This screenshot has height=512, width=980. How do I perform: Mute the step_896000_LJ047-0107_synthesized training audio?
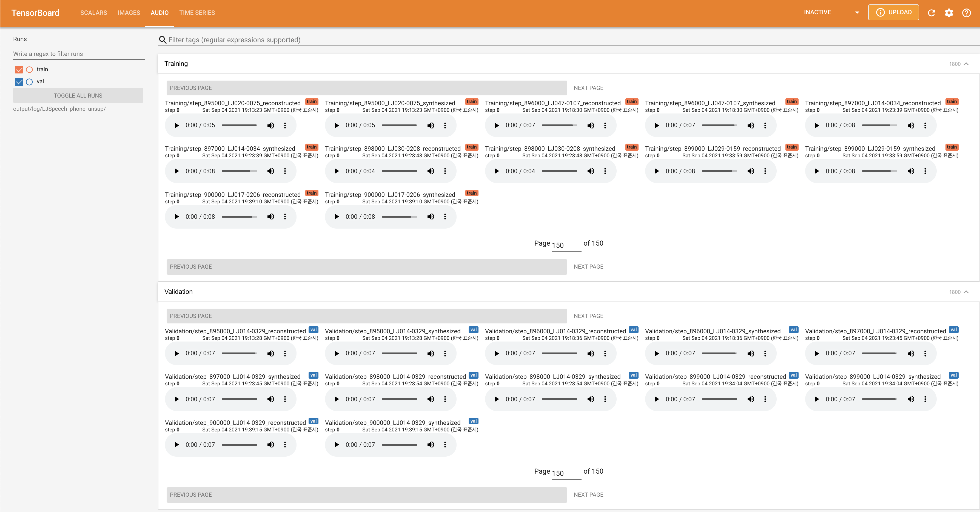click(x=751, y=126)
